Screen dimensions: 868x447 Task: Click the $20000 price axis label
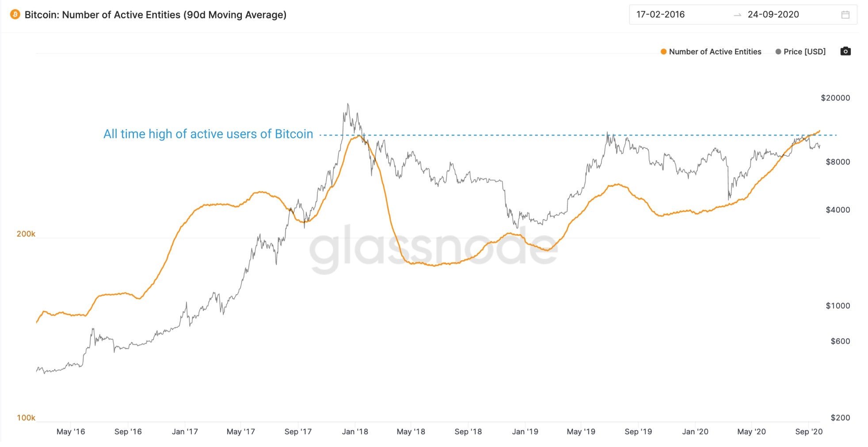pyautogui.click(x=835, y=98)
